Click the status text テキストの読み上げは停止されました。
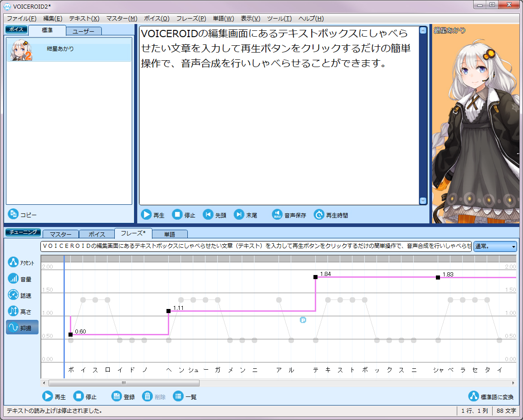The image size is (523, 420). [x=54, y=410]
